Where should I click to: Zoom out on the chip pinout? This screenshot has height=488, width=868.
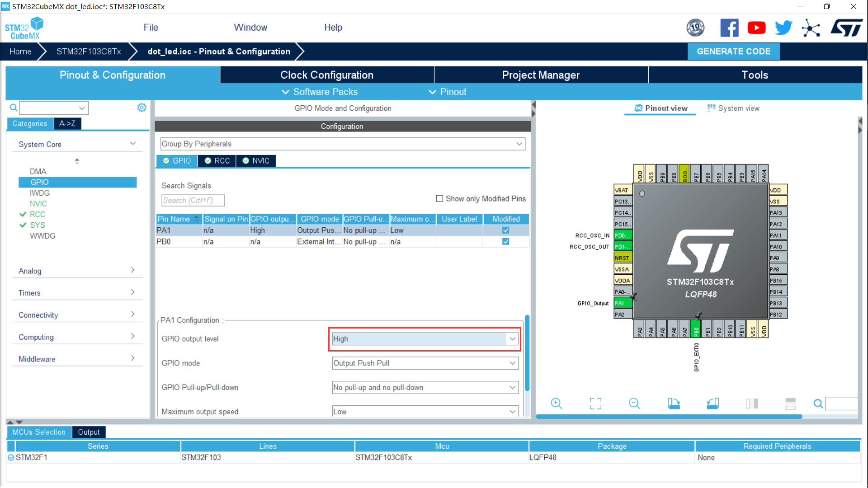(634, 404)
